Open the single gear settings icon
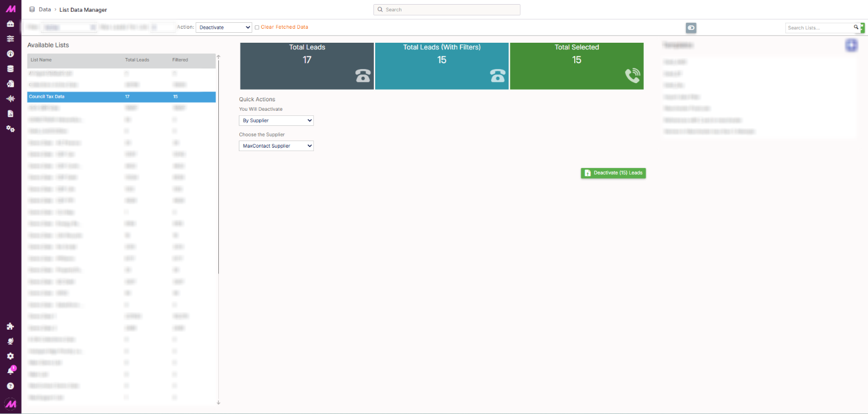 pyautogui.click(x=11, y=356)
